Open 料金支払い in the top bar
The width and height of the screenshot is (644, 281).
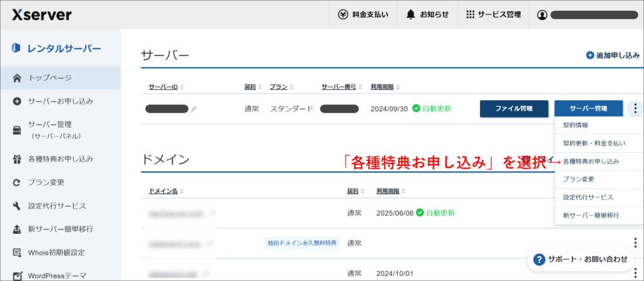[x=363, y=15]
